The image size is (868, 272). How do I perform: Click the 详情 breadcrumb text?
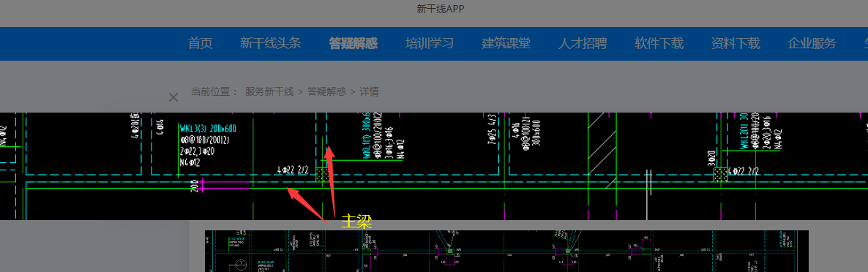pos(370,92)
